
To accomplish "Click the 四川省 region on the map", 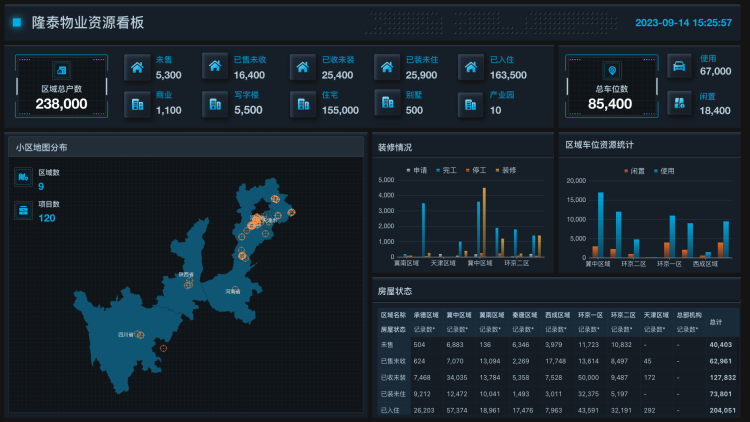I will coord(127,335).
